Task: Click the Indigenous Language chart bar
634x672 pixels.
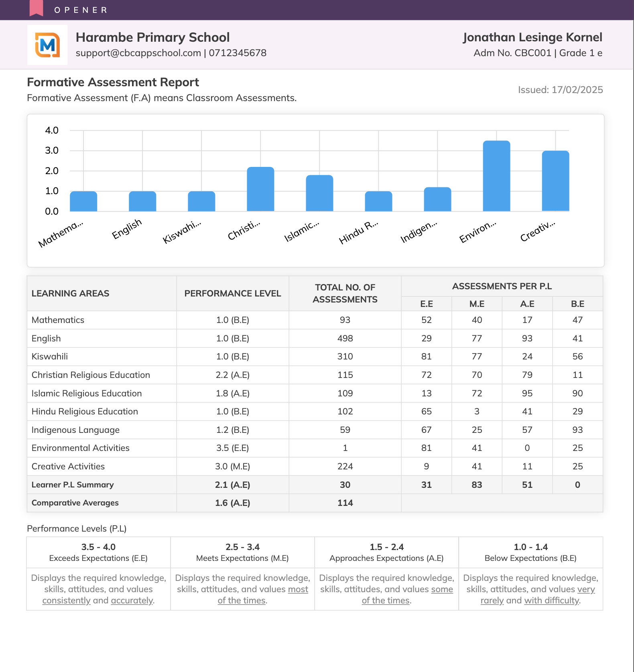Action: tap(437, 199)
